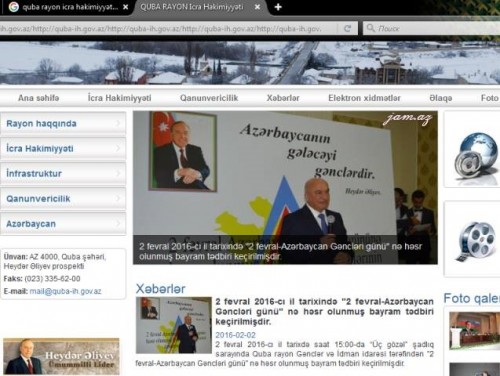This screenshot has width=500, height=376.
Task: Expand the İnfrastruktur sidebar section
Action: tap(63, 173)
